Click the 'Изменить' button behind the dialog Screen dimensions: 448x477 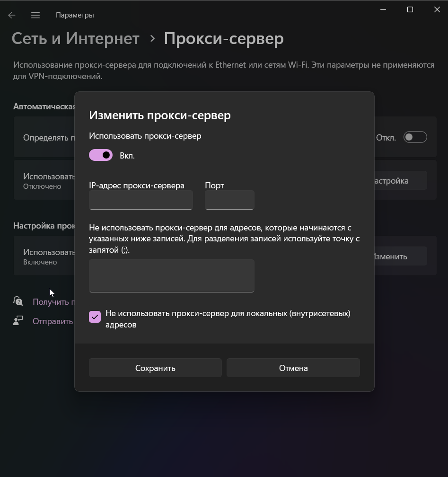(401, 256)
